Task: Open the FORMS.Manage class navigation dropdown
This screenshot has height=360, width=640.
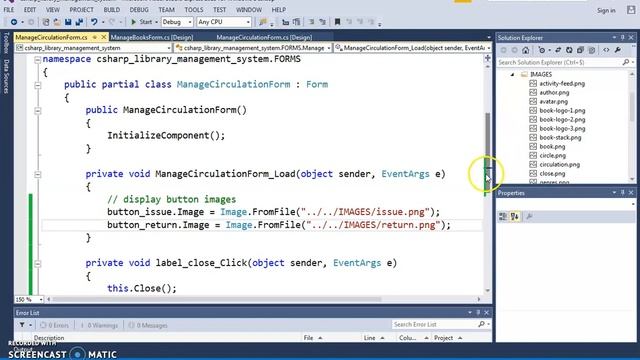Action: (253, 48)
